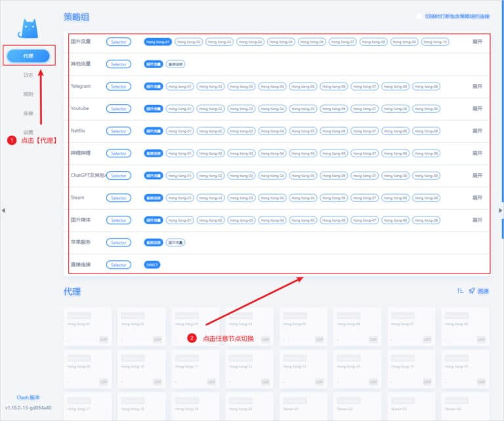Click the blue cat logo
This screenshot has height=421, width=504.
click(29, 29)
